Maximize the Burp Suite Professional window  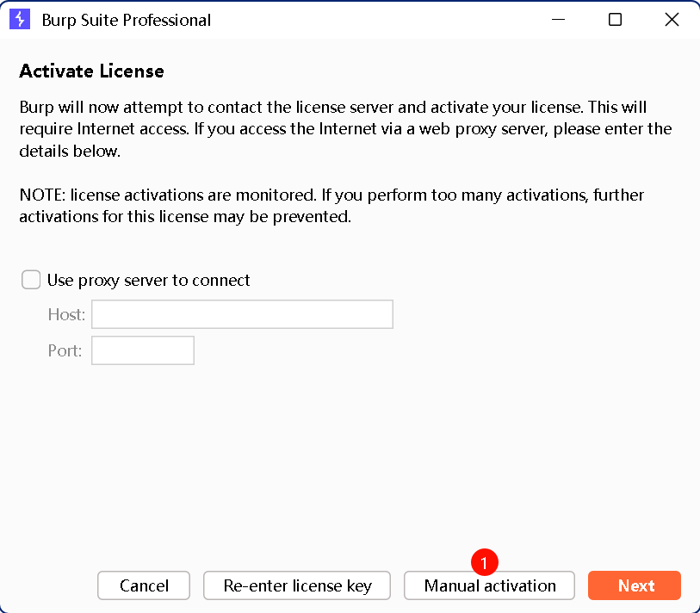pos(615,20)
